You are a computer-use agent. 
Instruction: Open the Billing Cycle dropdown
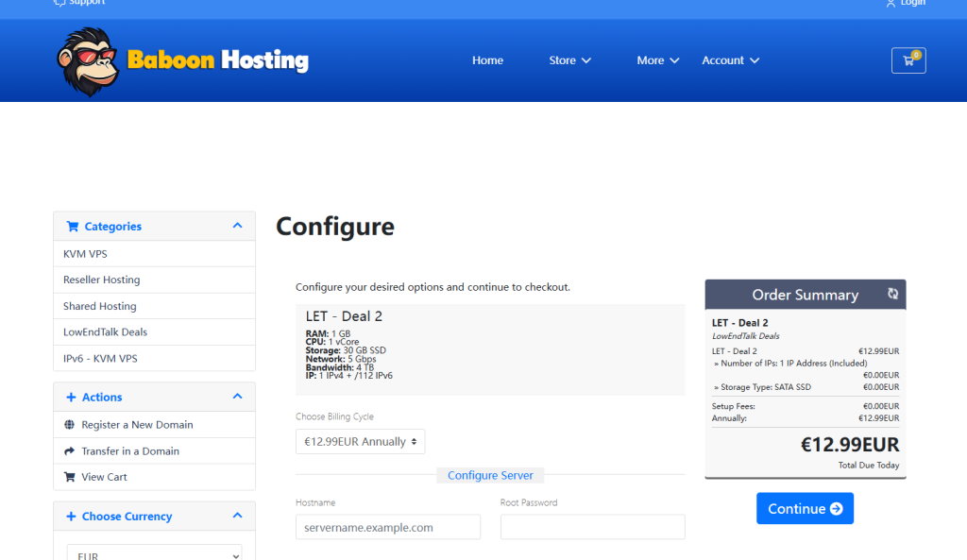click(x=360, y=442)
